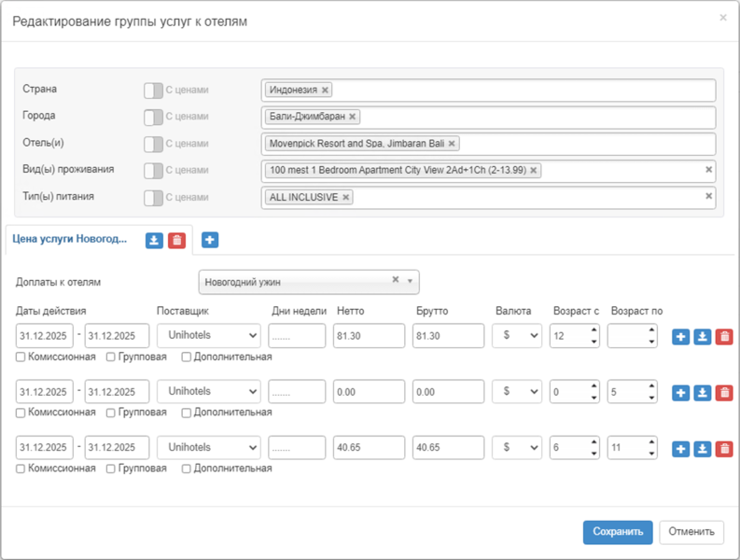This screenshot has width=740, height=560.
Task: Open the currency dropdown in the third row
Action: [x=517, y=448]
